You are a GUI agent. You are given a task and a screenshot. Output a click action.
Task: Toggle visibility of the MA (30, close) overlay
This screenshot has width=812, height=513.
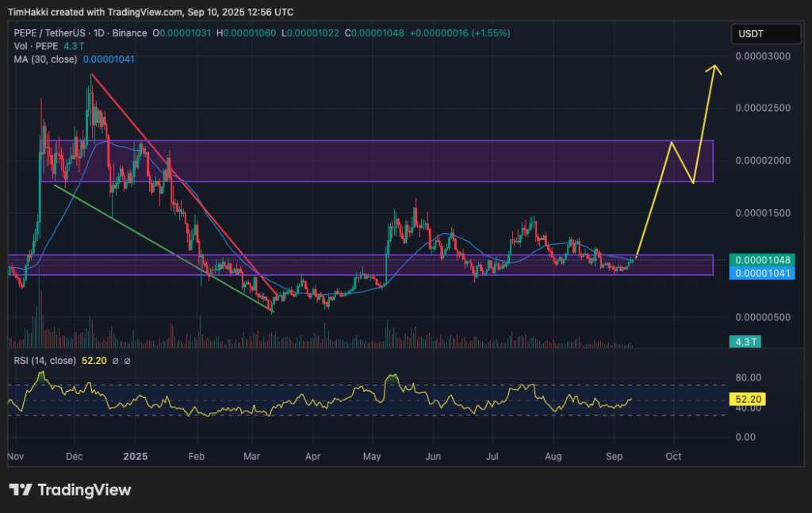48,59
